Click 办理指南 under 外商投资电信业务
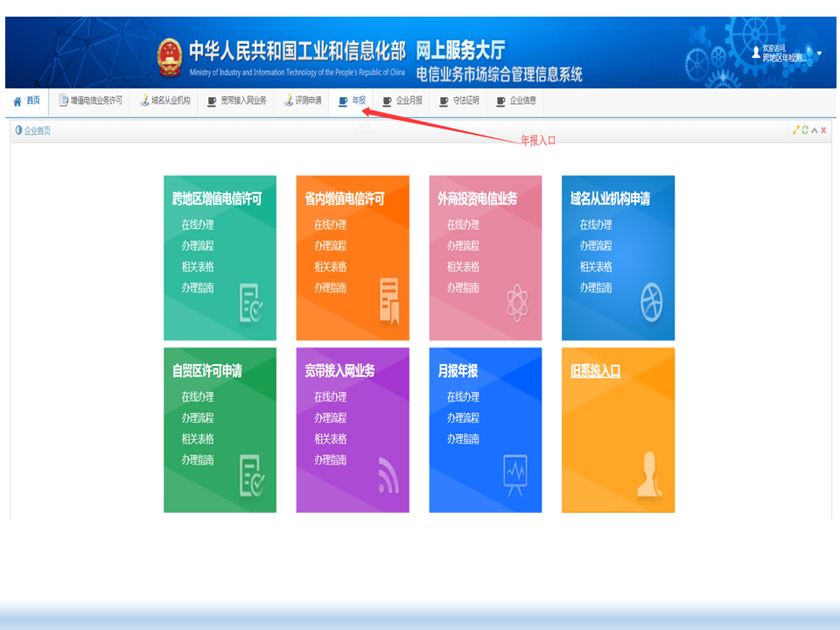This screenshot has width=840, height=630. point(464,288)
